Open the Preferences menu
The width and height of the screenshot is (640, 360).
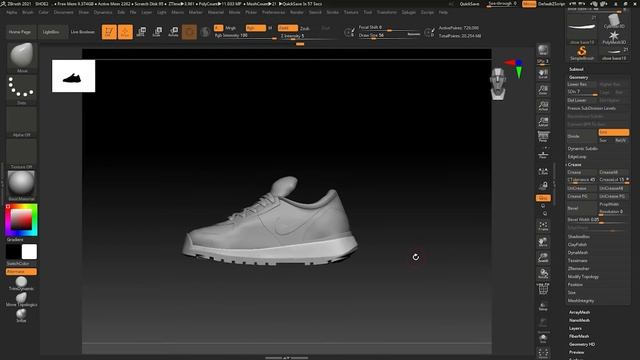(x=273, y=12)
